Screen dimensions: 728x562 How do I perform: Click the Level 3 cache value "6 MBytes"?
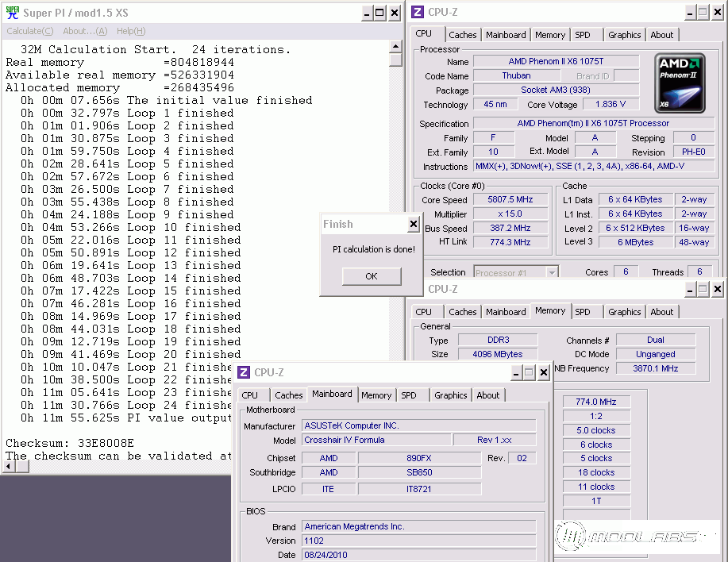(x=636, y=242)
